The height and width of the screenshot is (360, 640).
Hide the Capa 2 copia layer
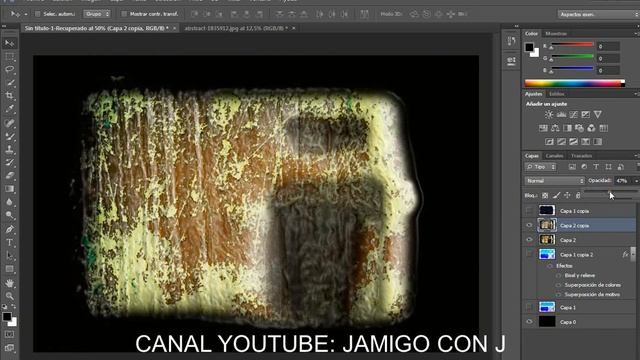pyautogui.click(x=529, y=225)
